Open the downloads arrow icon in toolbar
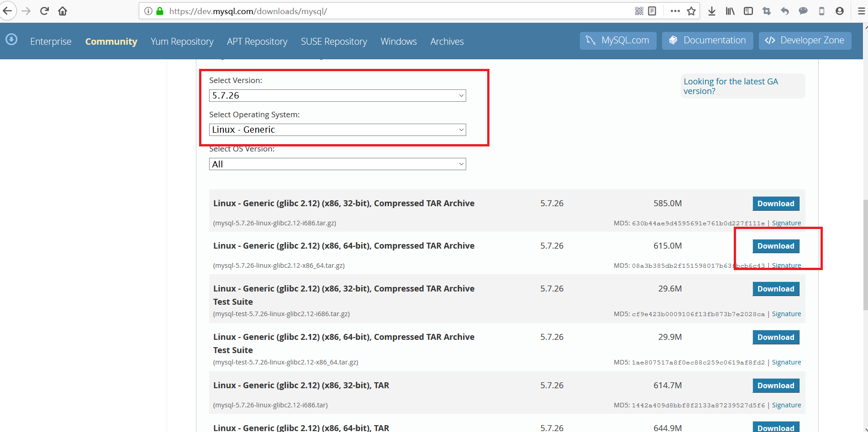 [x=711, y=11]
